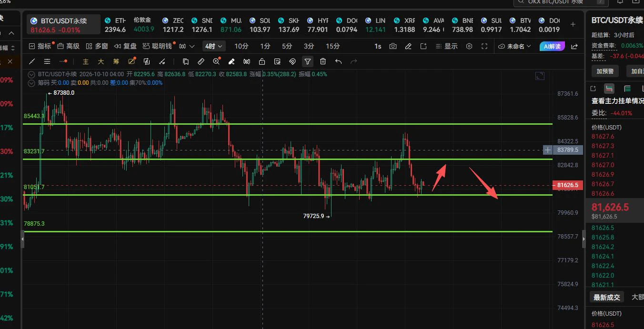This screenshot has width=644, height=329.
Task: Open chart settings hexagon icon
Action: click(x=469, y=46)
